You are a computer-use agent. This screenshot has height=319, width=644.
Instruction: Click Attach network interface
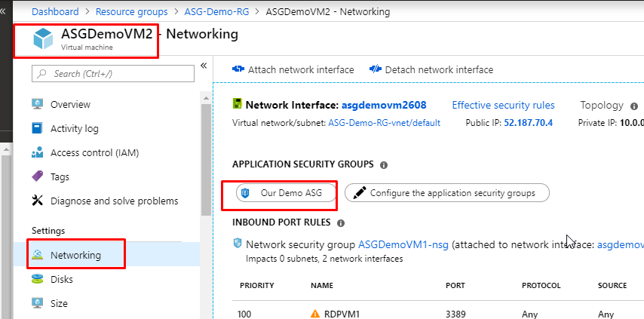coord(293,69)
